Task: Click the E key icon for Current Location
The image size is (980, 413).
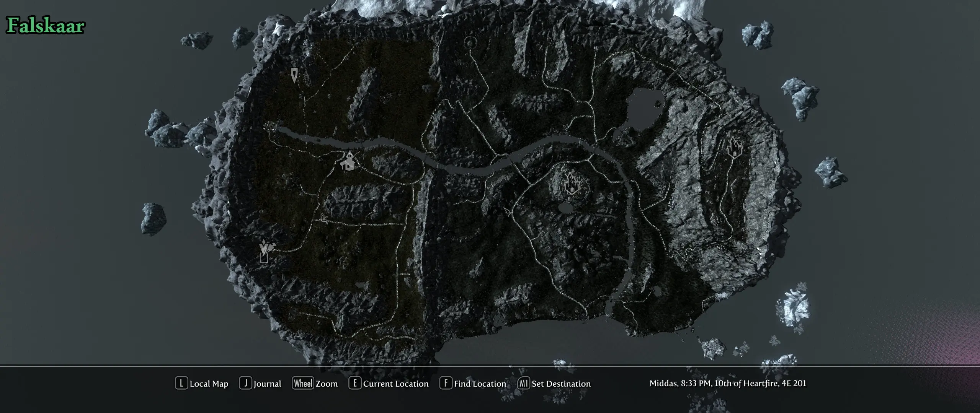Action: 355,383
